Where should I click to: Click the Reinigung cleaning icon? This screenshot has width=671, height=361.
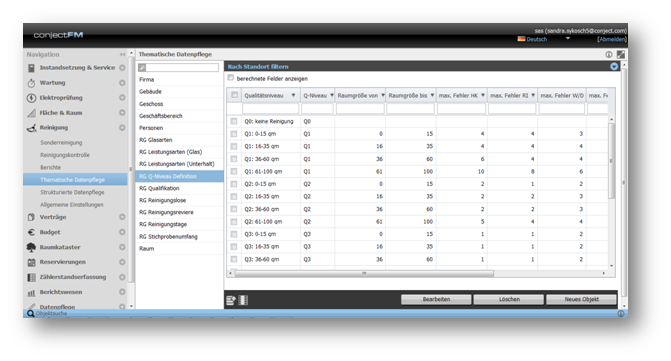pyautogui.click(x=31, y=128)
